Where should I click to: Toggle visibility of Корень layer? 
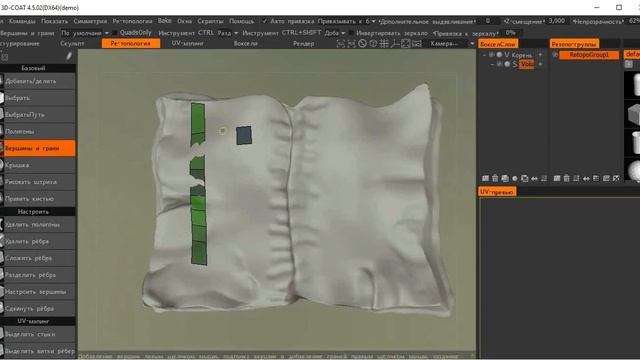click(492, 54)
